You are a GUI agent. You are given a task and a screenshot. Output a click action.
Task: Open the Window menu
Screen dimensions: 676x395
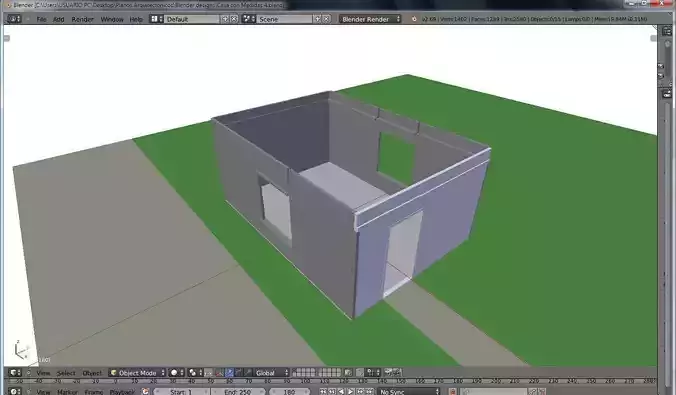(x=112, y=19)
